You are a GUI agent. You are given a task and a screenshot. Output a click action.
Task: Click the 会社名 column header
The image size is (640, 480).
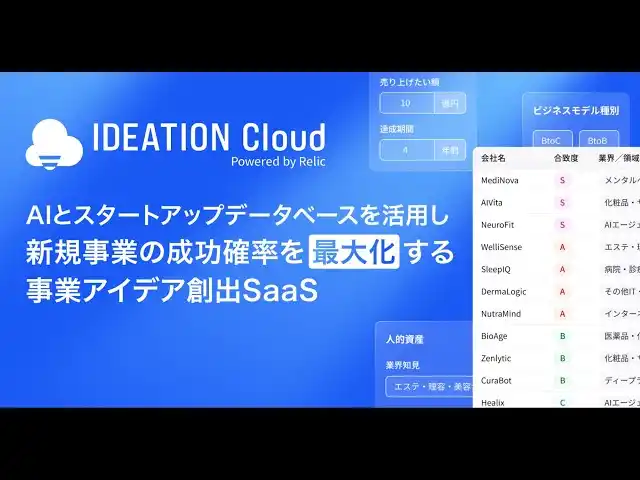click(493, 158)
